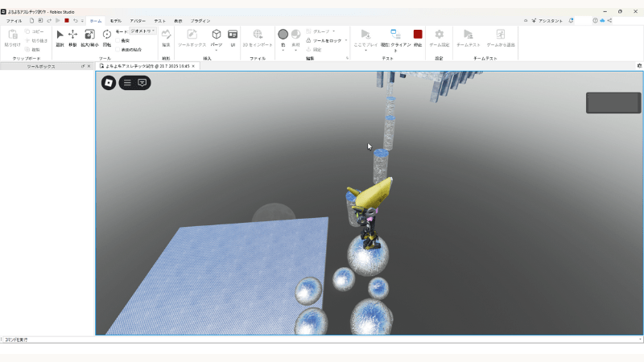Expand the 色 color dropdown arrow
This screenshot has width=644, height=362.
(x=283, y=50)
